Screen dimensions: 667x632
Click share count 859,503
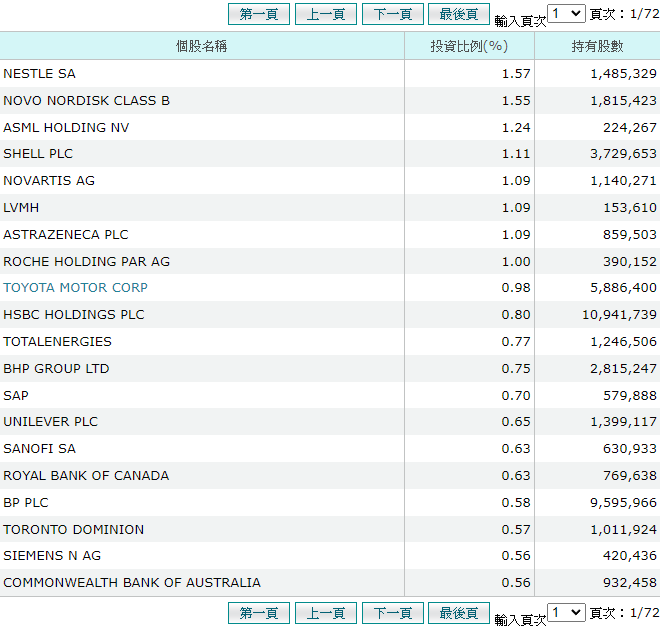coord(630,234)
